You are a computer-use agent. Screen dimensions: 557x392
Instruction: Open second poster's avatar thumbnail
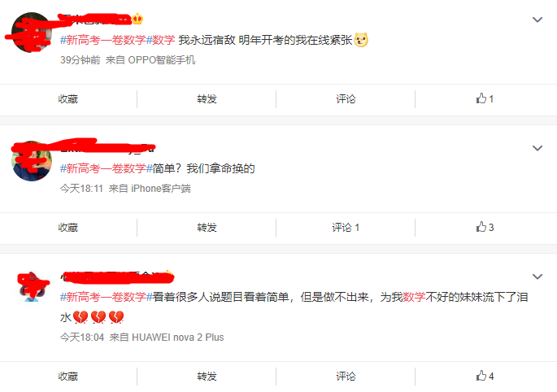[32, 161]
